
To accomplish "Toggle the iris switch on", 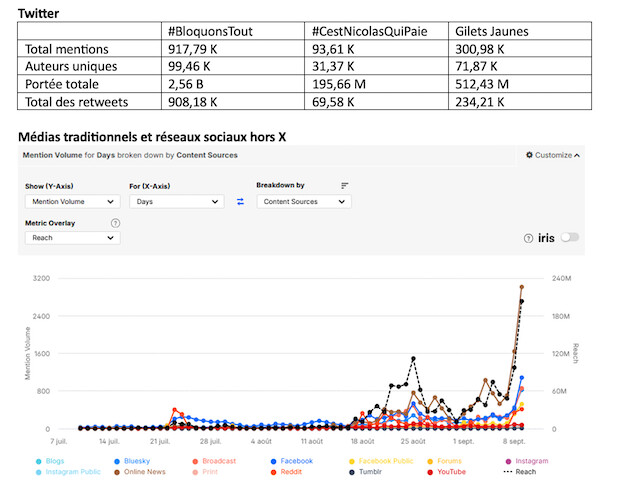I will [570, 238].
